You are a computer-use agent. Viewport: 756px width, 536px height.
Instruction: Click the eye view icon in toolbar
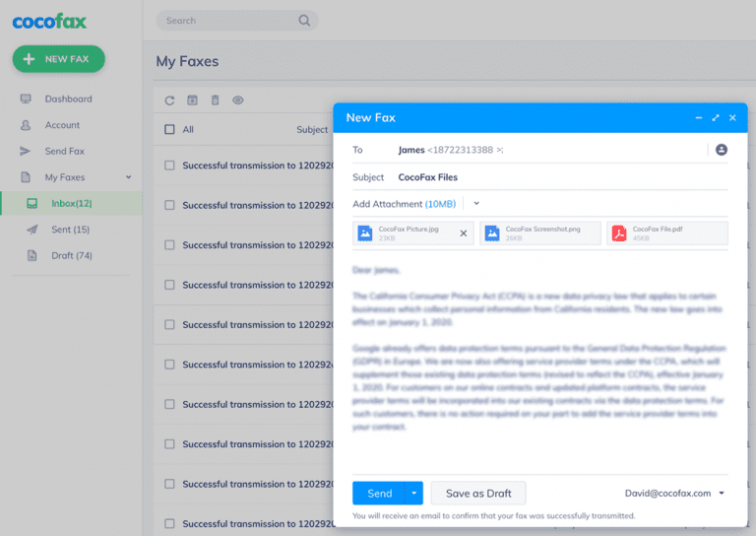click(237, 100)
